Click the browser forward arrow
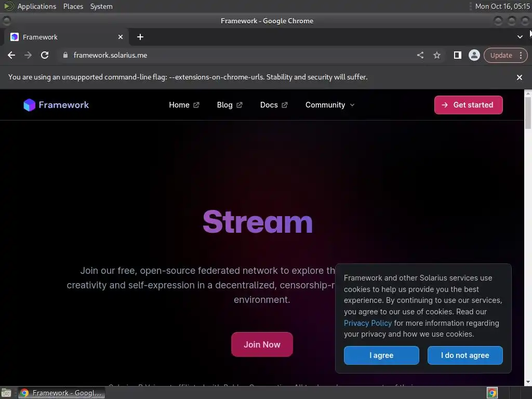 point(28,55)
